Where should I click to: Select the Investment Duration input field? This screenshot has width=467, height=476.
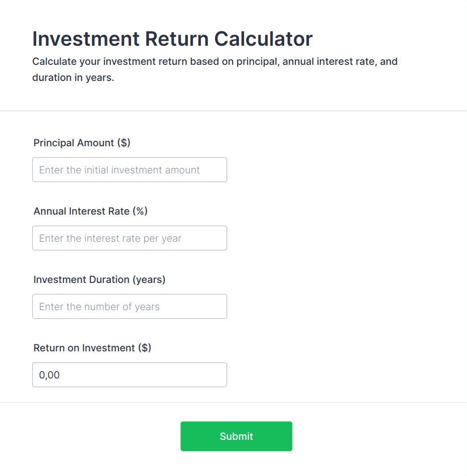tap(129, 307)
